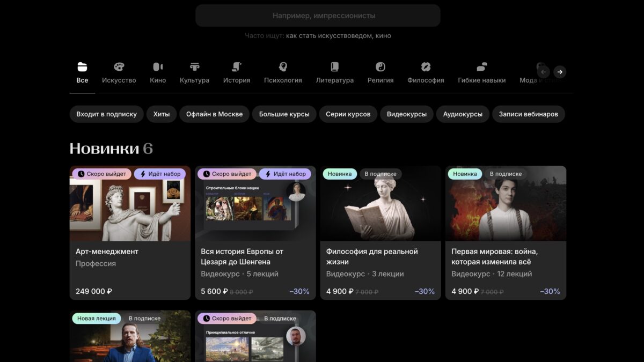The width and height of the screenshot is (644, 362).
Task: Switch to the Кино tab label
Action: coord(158,80)
